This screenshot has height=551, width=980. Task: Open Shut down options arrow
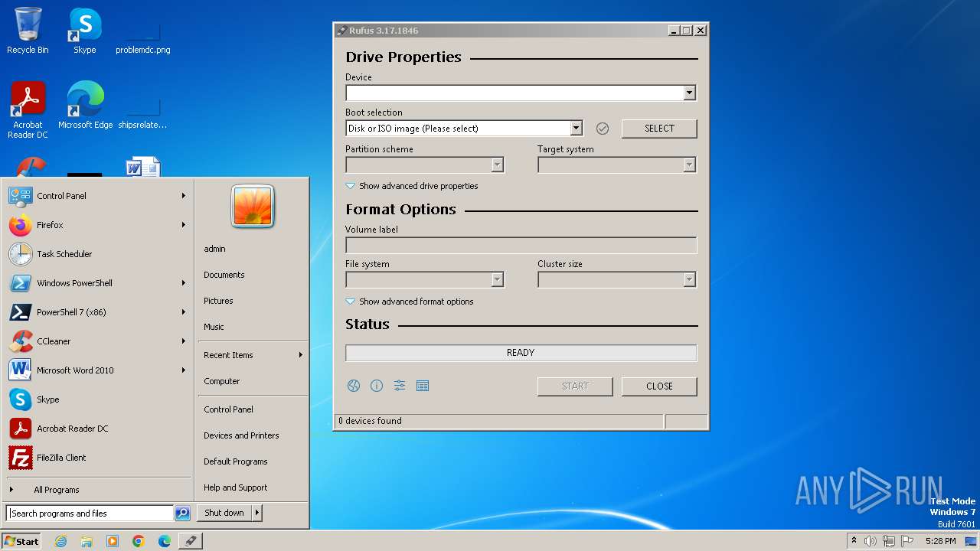click(x=257, y=513)
